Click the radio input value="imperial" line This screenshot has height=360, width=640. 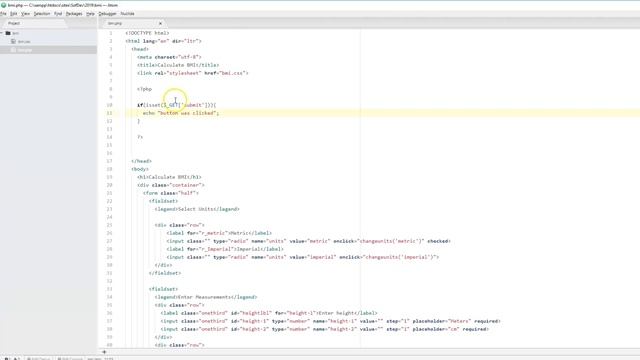click(302, 257)
